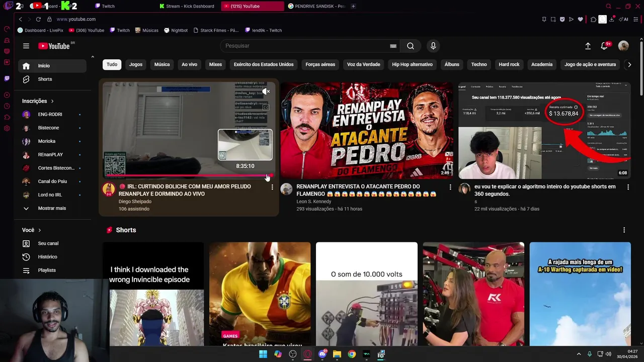Click the www.youtube.com address bar
Viewport: 644px width, 362px height.
[76, 19]
